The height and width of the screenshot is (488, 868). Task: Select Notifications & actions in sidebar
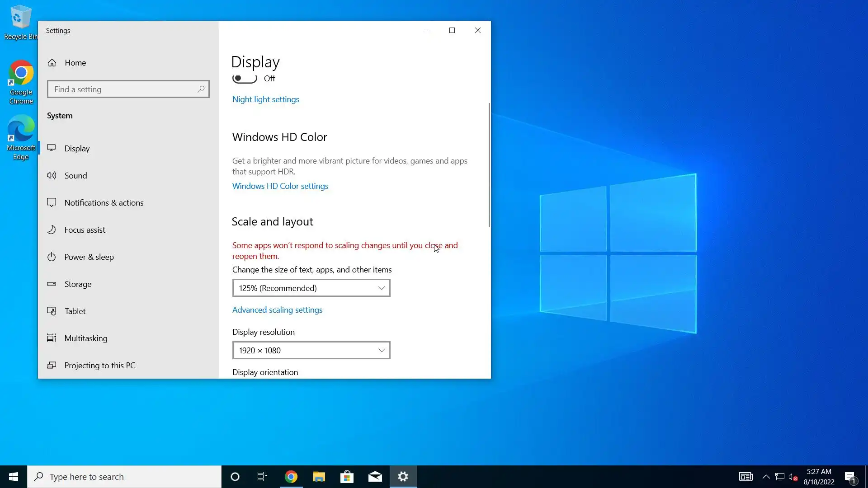coord(104,202)
